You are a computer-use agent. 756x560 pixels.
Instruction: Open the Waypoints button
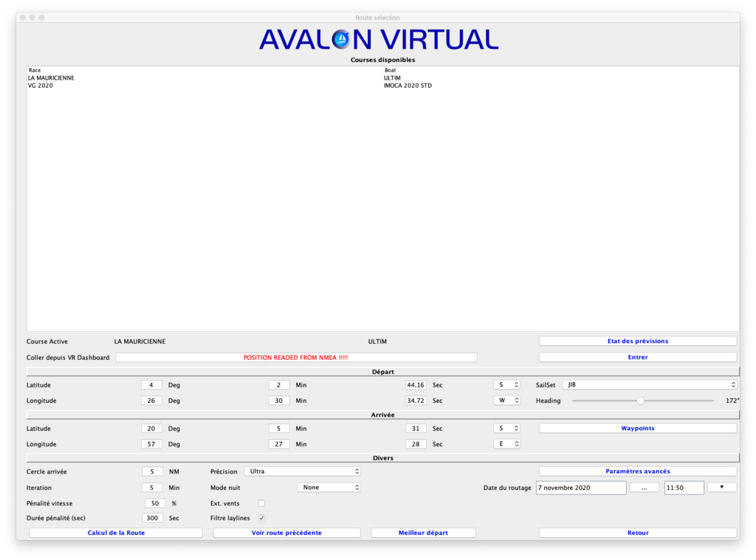(637, 428)
